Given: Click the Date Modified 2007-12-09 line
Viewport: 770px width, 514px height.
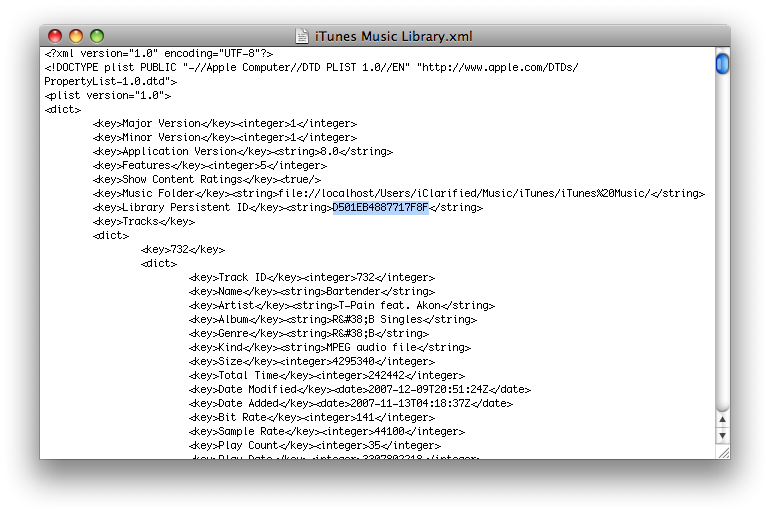Looking at the screenshot, I should point(360,389).
